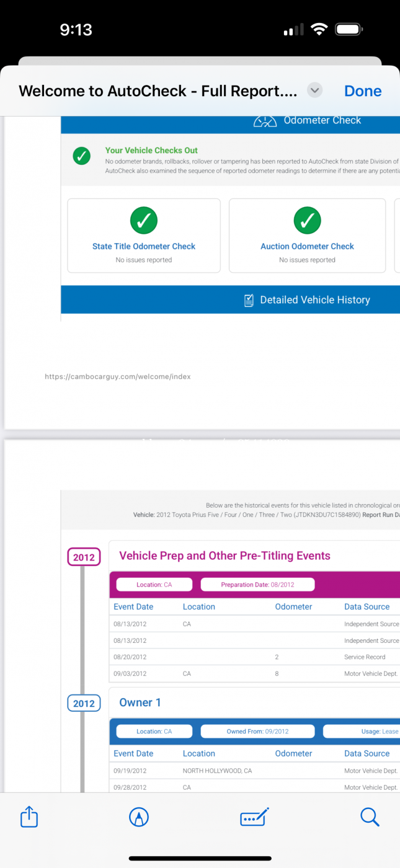Open the Markup pen tool

coord(138,817)
